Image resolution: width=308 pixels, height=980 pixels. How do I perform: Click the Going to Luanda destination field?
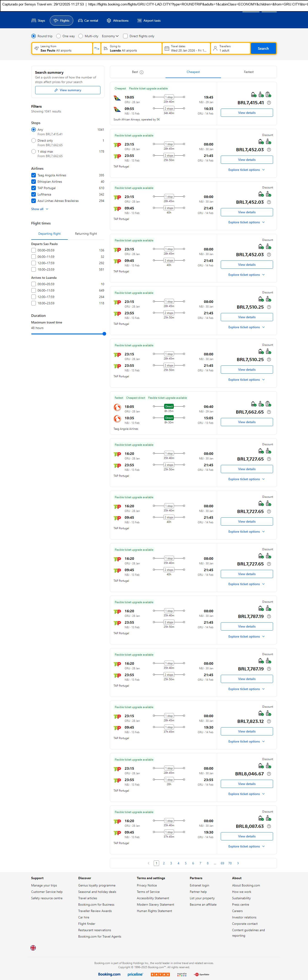click(131, 48)
